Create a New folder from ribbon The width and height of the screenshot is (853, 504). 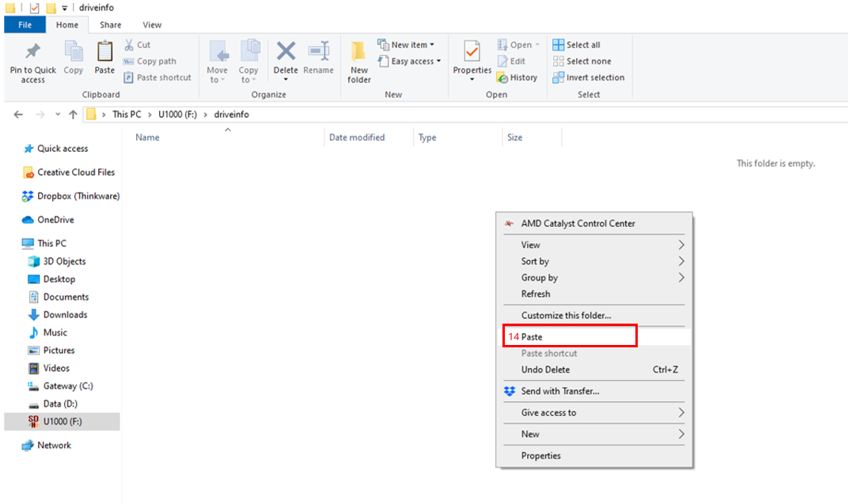(359, 62)
